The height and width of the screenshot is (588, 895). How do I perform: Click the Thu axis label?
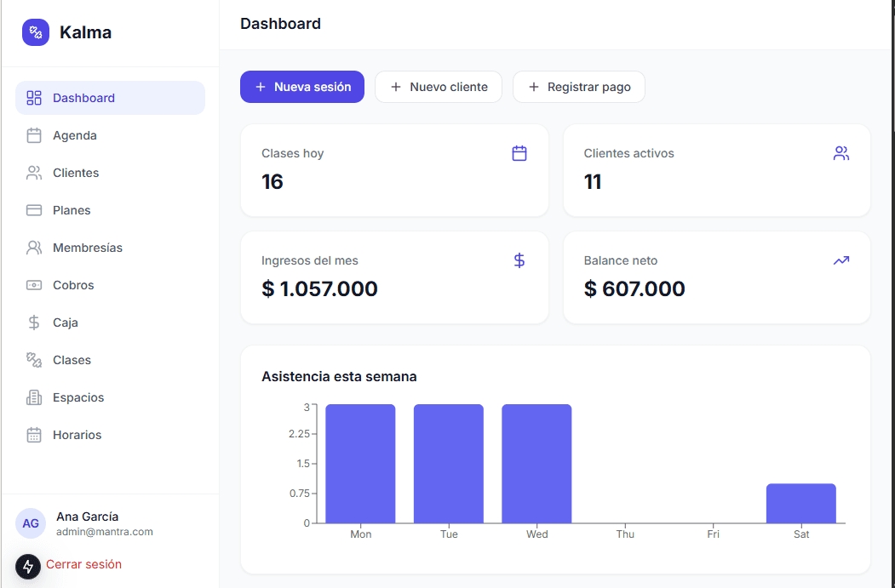(x=625, y=534)
